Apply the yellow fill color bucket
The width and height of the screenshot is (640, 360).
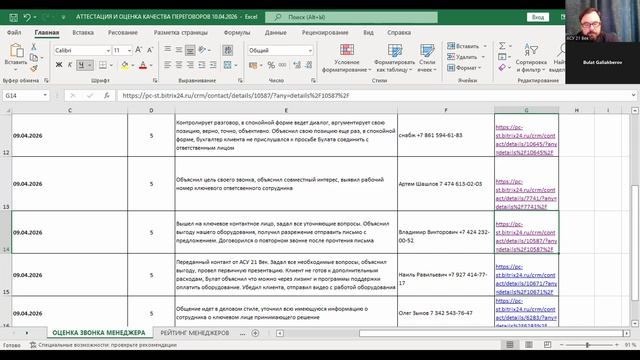click(x=125, y=65)
